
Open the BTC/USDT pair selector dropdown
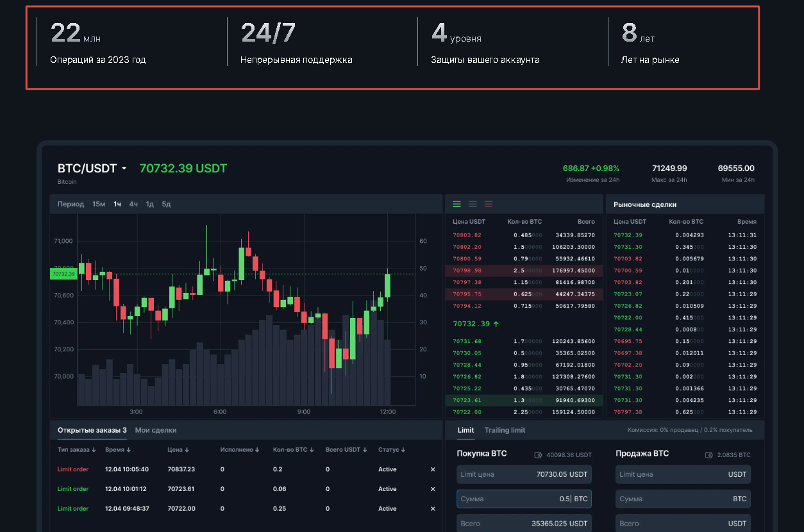pyautogui.click(x=124, y=169)
